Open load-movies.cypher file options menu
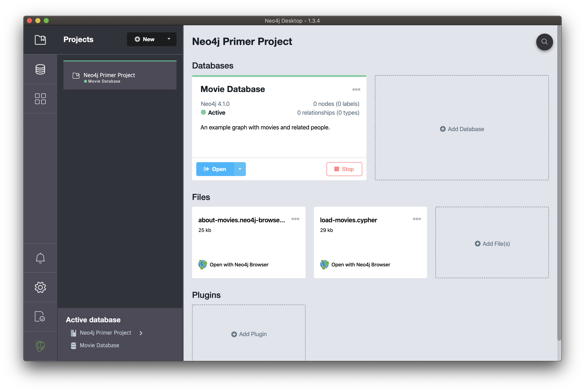The height and width of the screenshot is (392, 585). coord(416,219)
